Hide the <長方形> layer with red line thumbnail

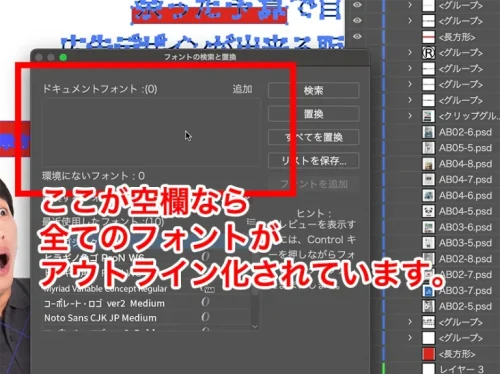(357, 36)
